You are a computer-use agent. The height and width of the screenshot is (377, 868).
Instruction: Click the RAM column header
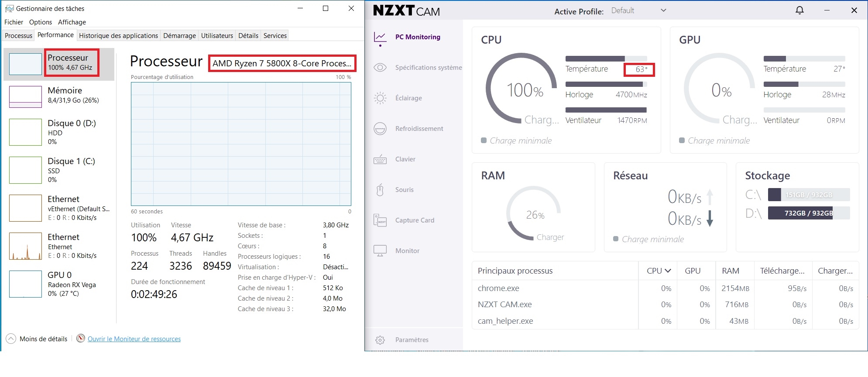(x=730, y=271)
